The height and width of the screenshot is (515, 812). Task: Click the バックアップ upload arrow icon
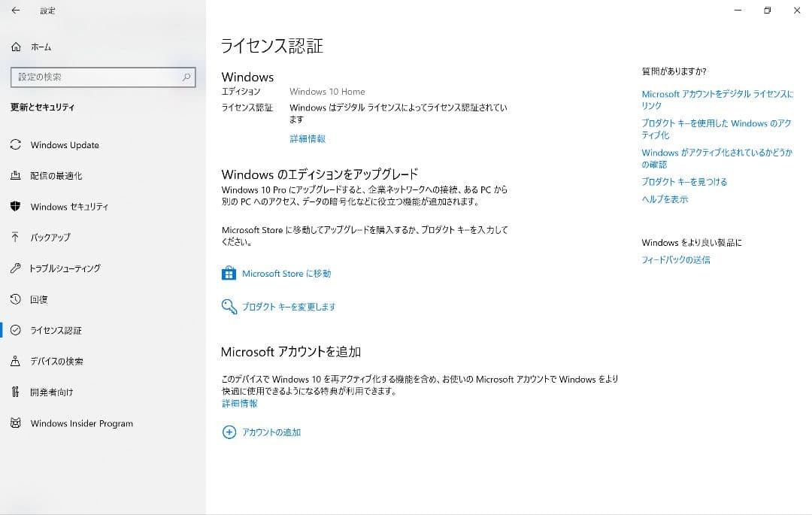point(16,237)
